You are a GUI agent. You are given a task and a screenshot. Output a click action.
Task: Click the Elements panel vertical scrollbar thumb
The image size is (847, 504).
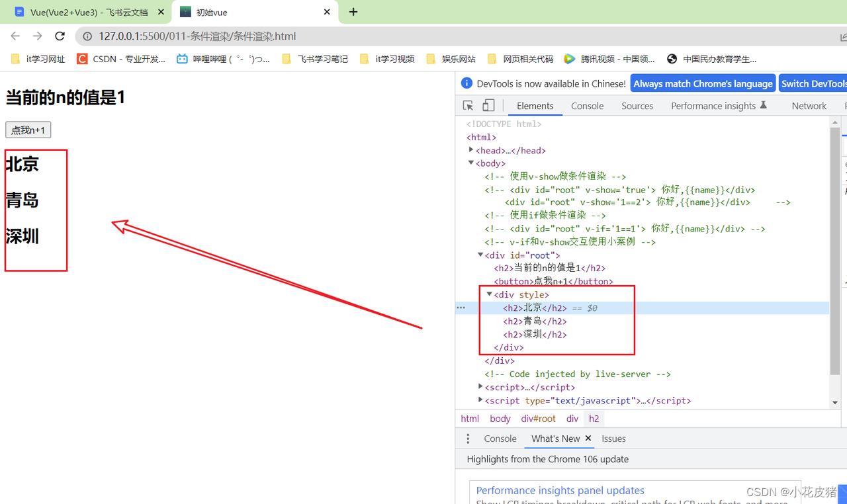(x=834, y=251)
